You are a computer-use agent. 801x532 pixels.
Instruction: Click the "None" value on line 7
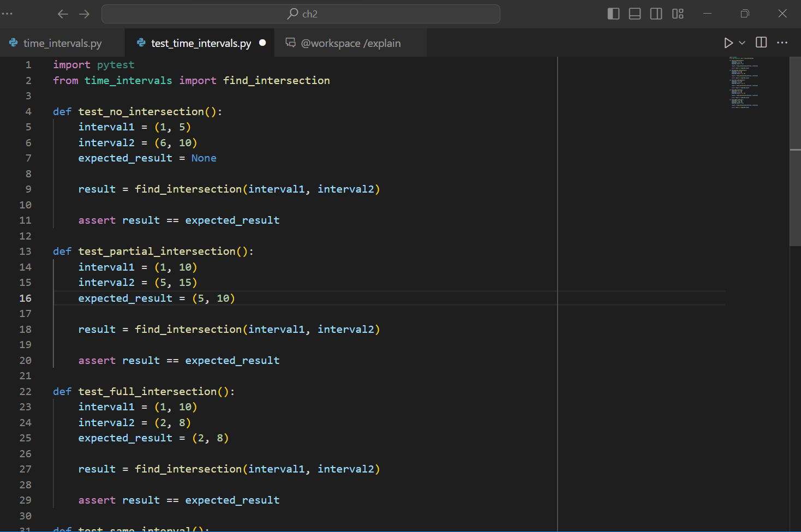click(204, 158)
